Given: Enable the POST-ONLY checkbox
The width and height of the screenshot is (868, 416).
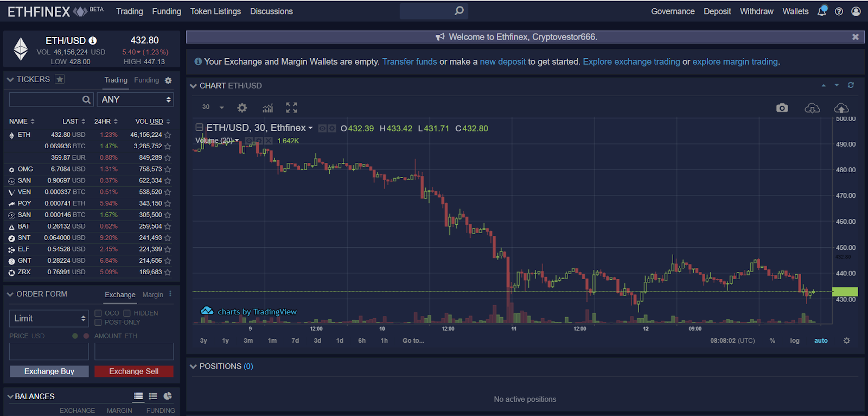Looking at the screenshot, I should [x=98, y=323].
